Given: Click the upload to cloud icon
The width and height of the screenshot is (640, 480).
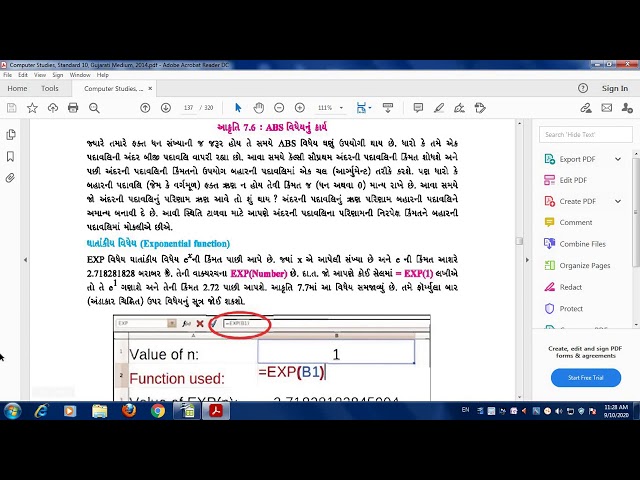Looking at the screenshot, I should 53,108.
